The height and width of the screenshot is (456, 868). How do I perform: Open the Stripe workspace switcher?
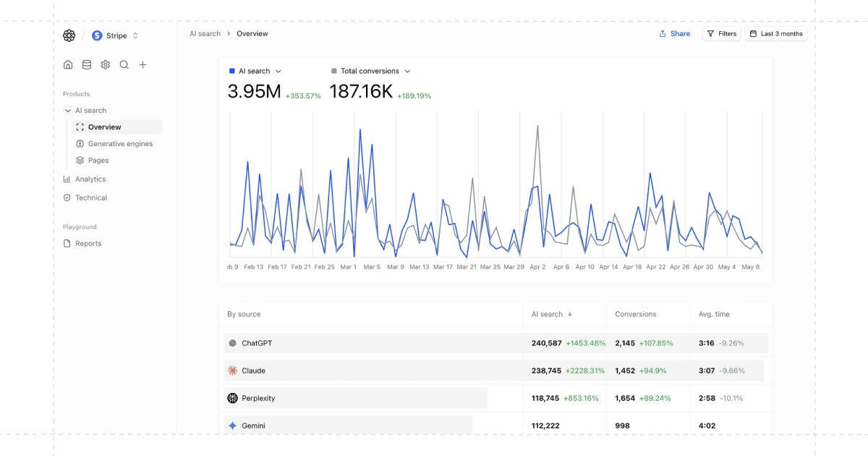pos(116,35)
